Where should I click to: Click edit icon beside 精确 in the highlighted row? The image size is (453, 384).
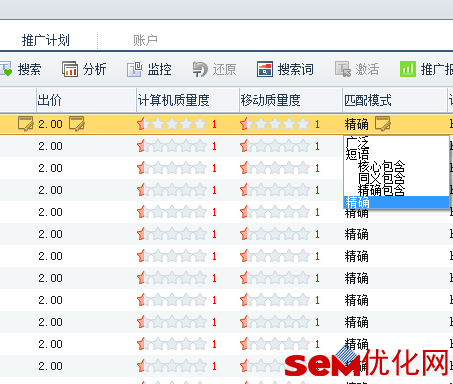tap(383, 124)
